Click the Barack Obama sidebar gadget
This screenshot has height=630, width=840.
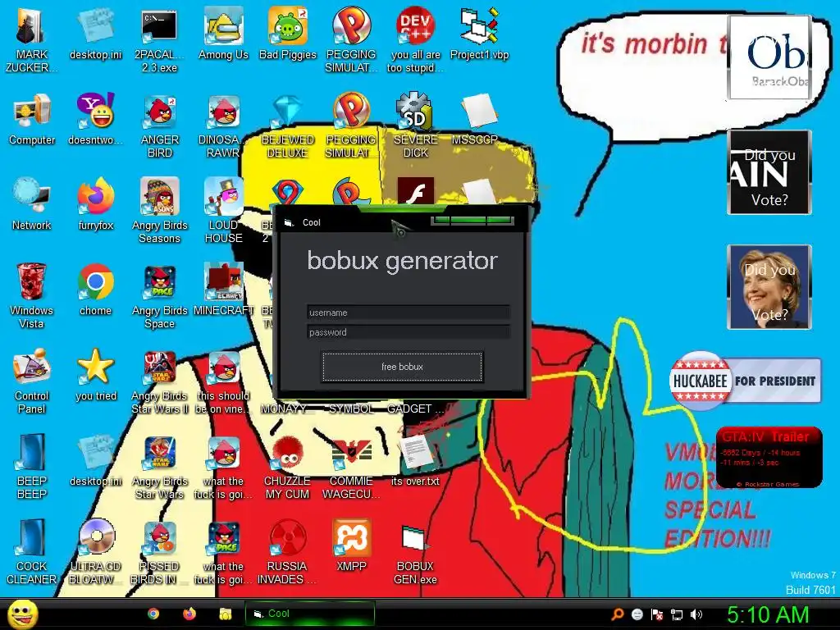[769, 57]
